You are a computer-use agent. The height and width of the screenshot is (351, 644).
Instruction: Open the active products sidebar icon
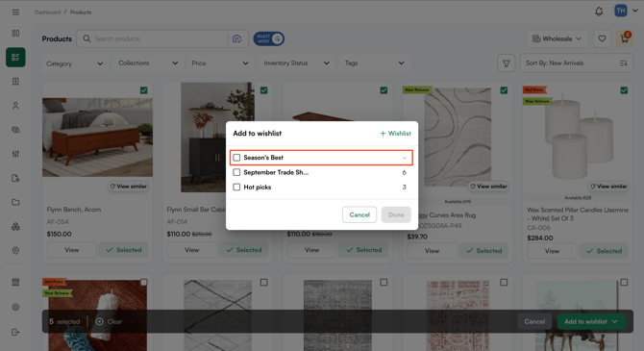[x=15, y=57]
